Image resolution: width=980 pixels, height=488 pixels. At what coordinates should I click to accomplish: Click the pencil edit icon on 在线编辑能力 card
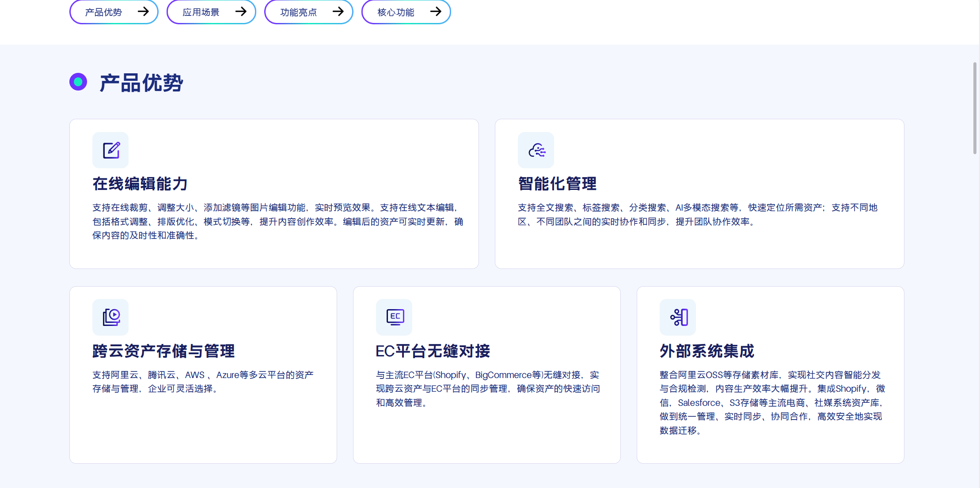pyautogui.click(x=110, y=150)
